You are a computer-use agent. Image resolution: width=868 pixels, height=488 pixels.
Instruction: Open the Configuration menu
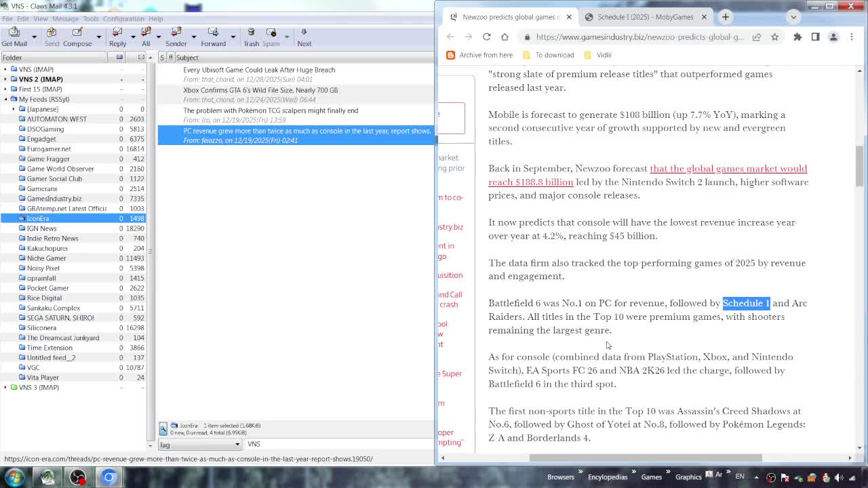[123, 18]
